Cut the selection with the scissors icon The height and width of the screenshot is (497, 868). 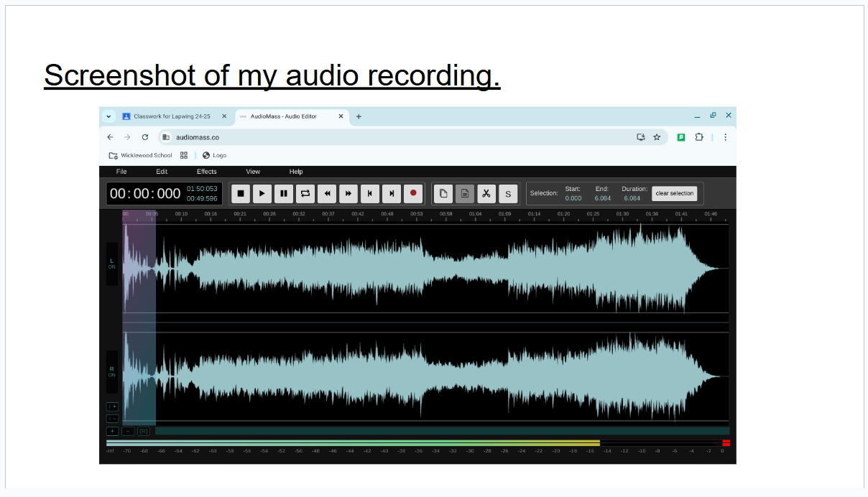[x=486, y=193]
